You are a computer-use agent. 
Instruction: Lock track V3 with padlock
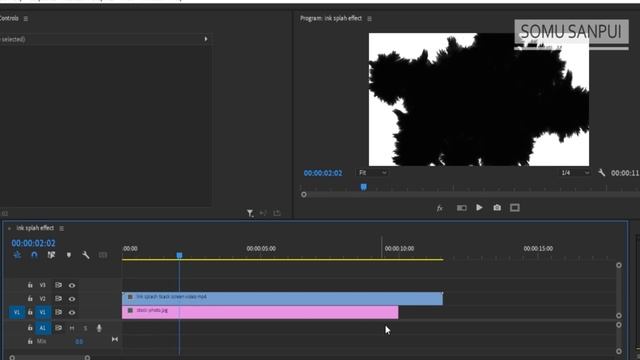pyautogui.click(x=30, y=285)
